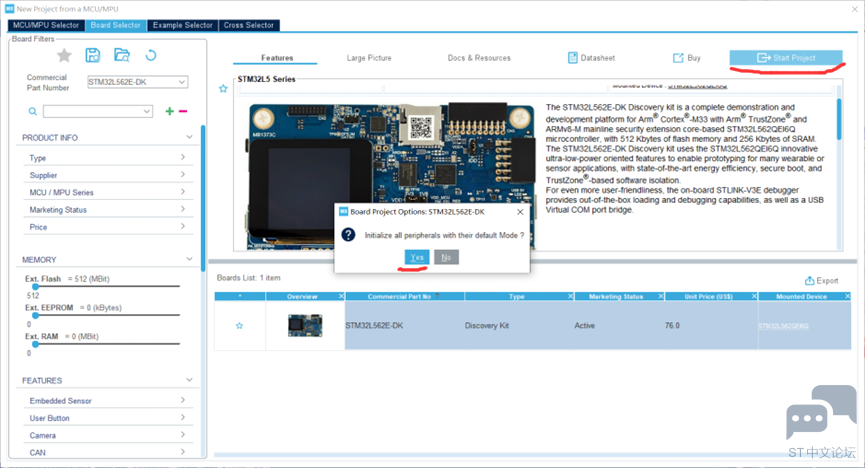Image resolution: width=865 pixels, height=468 pixels.
Task: Click the Ext. EEPROM slider handle
Action: (x=35, y=315)
